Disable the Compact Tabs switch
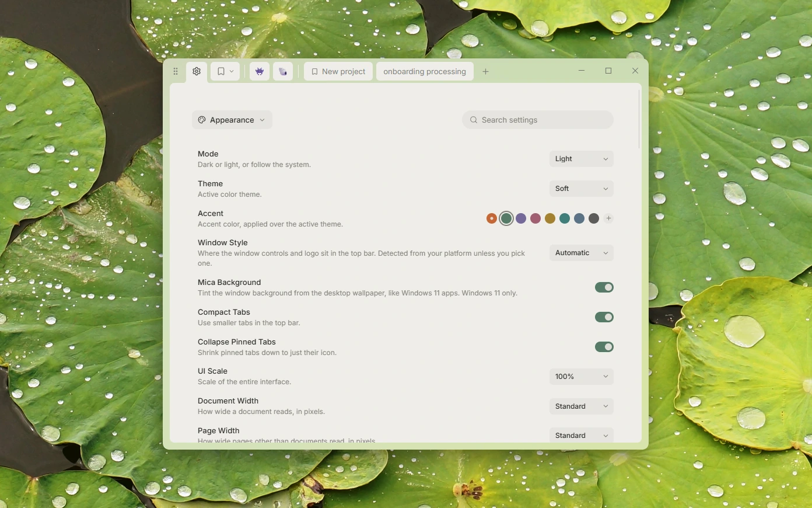 (x=604, y=317)
